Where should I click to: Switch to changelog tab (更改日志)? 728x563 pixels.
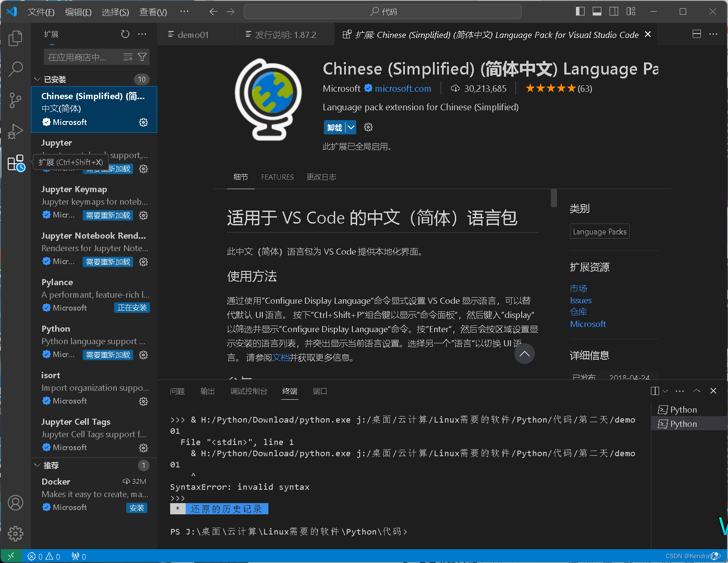321,177
